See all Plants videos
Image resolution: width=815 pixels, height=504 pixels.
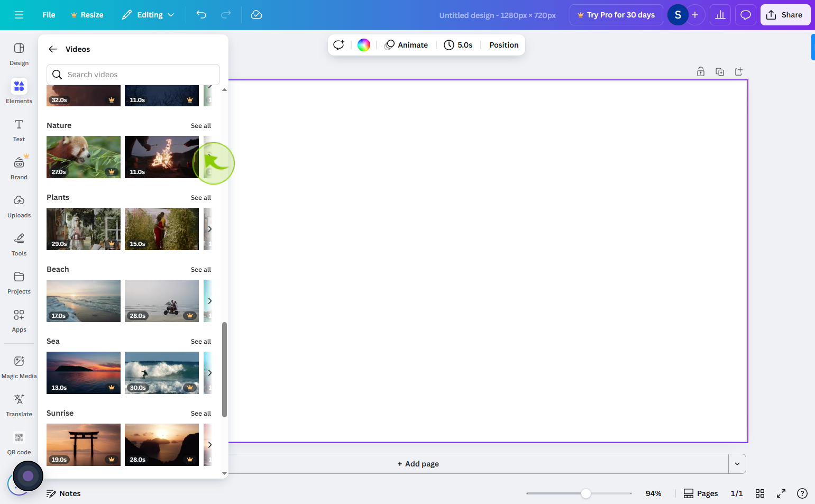pos(201,198)
